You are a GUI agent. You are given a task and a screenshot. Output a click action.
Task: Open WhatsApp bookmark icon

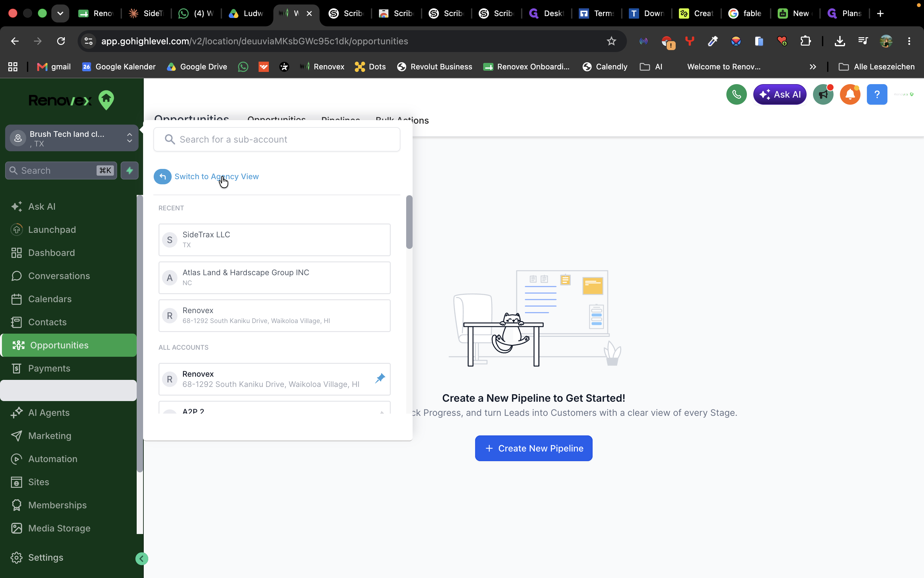pos(243,66)
